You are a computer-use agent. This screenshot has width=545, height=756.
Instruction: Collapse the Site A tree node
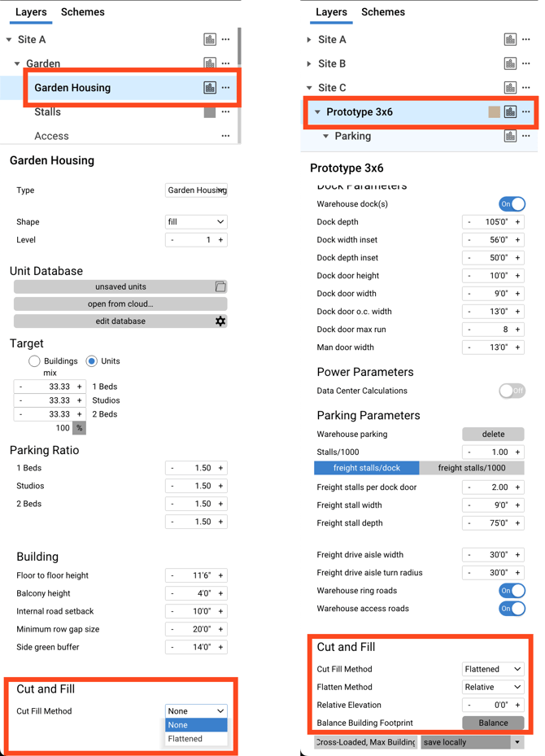[9, 40]
